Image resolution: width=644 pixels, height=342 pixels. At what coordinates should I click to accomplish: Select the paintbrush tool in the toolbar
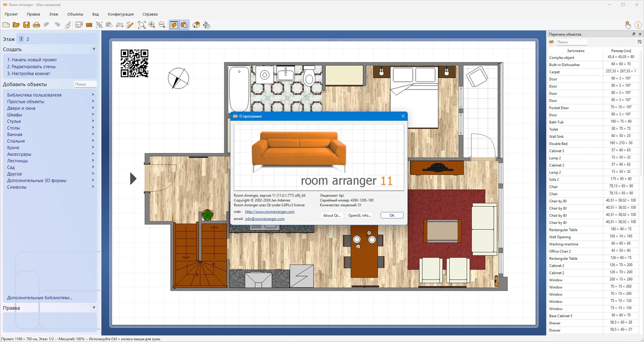point(67,25)
